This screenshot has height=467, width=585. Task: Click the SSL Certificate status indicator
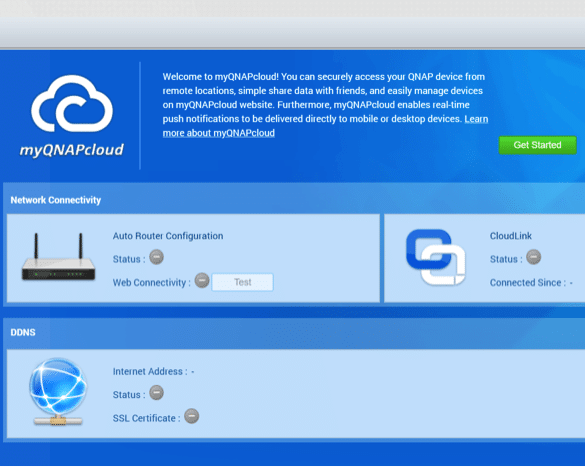point(191,416)
